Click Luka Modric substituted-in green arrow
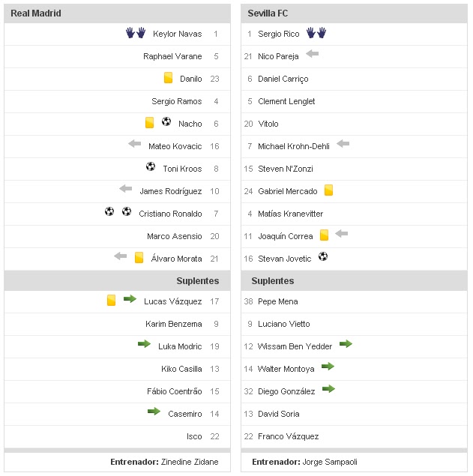The height and width of the screenshot is (476, 473). (x=144, y=344)
